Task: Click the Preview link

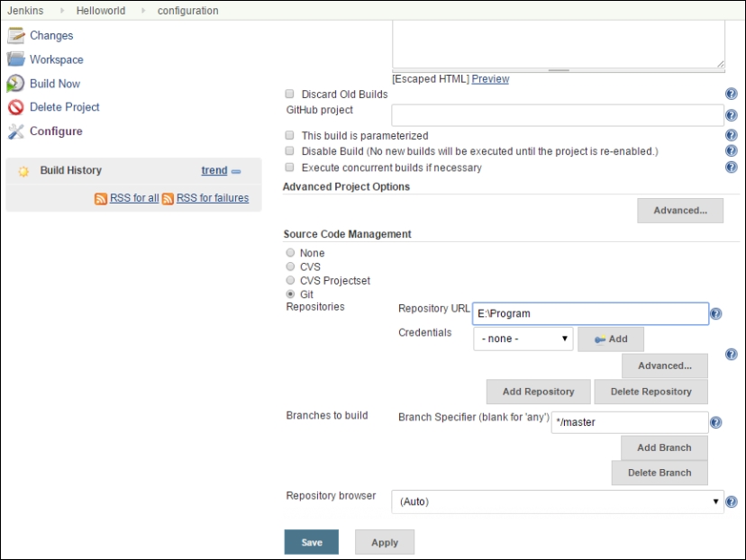Action: click(490, 79)
